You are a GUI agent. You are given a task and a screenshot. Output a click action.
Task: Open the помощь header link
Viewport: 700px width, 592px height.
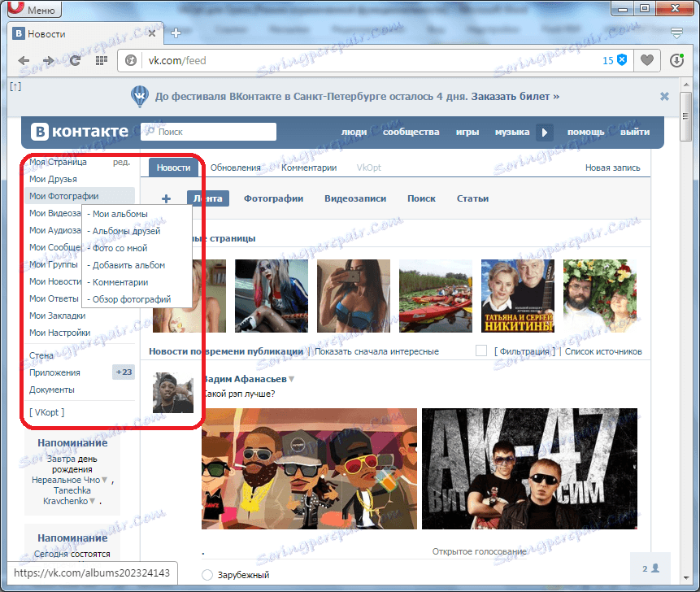click(x=585, y=133)
